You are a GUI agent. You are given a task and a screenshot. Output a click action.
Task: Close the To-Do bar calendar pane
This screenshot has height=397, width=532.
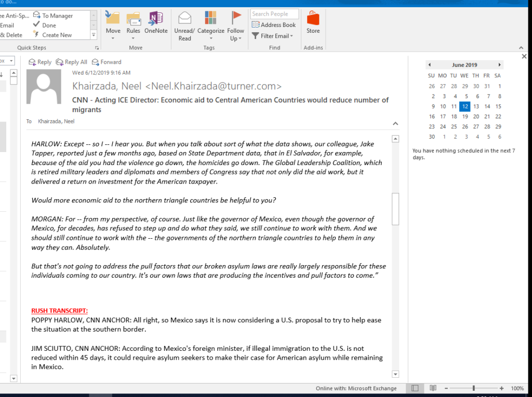[524, 56]
